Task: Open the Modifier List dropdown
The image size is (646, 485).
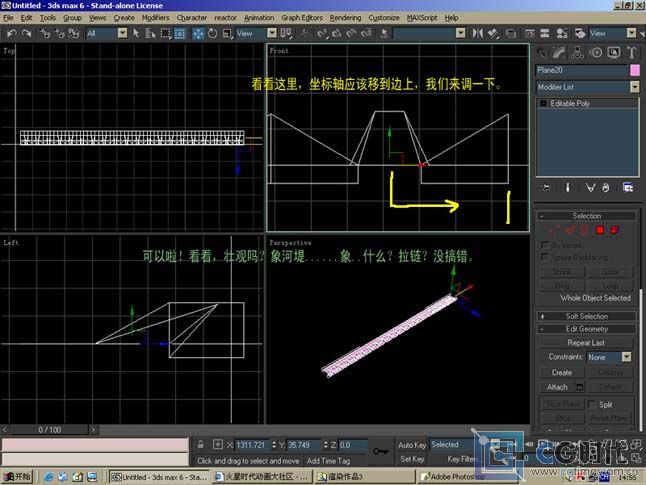Action: [634, 87]
